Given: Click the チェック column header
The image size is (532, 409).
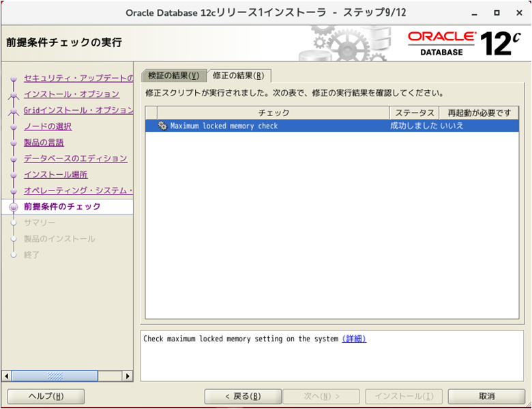Looking at the screenshot, I should pos(273,113).
